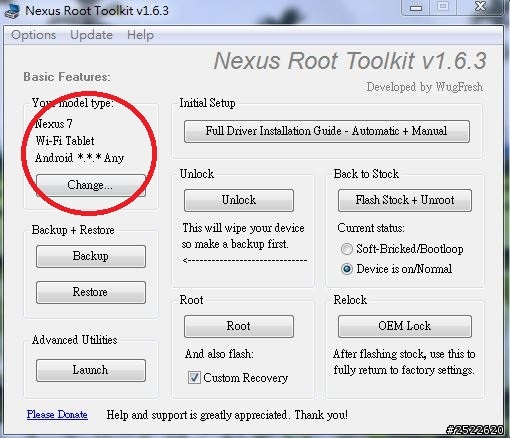This screenshot has width=510, height=438.
Task: Open the Help menu
Action: 140,35
